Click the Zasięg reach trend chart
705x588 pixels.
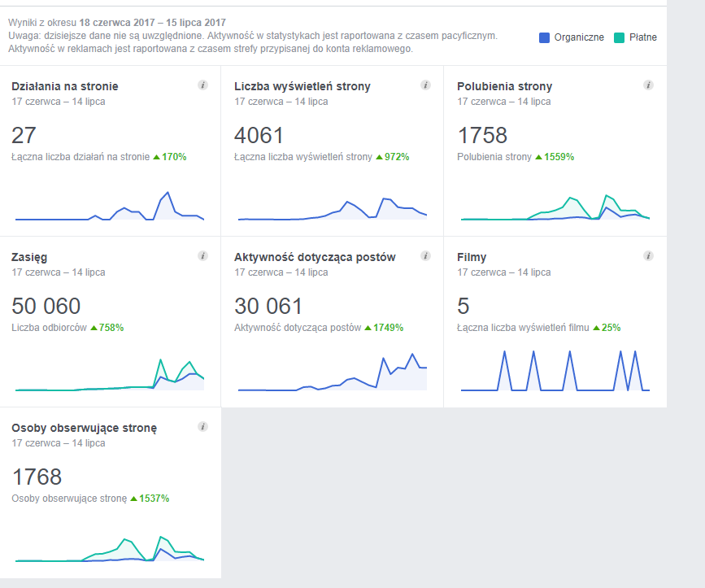pos(110,375)
